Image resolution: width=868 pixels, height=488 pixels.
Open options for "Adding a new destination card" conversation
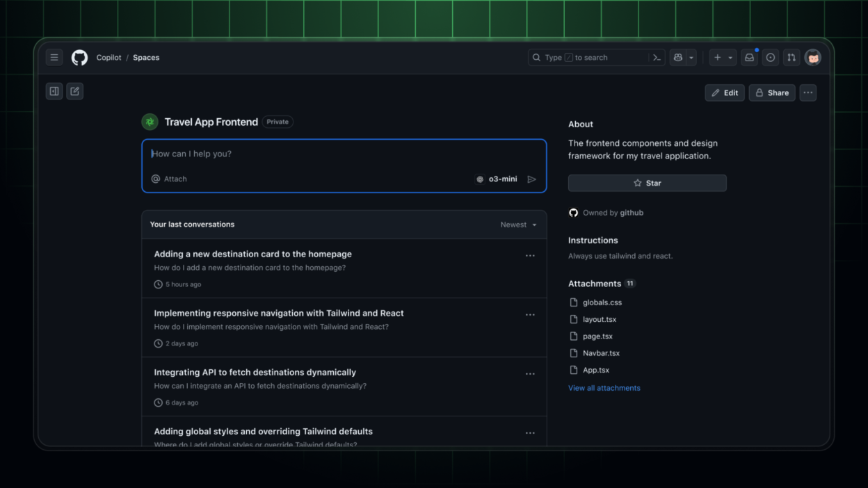[x=530, y=256]
